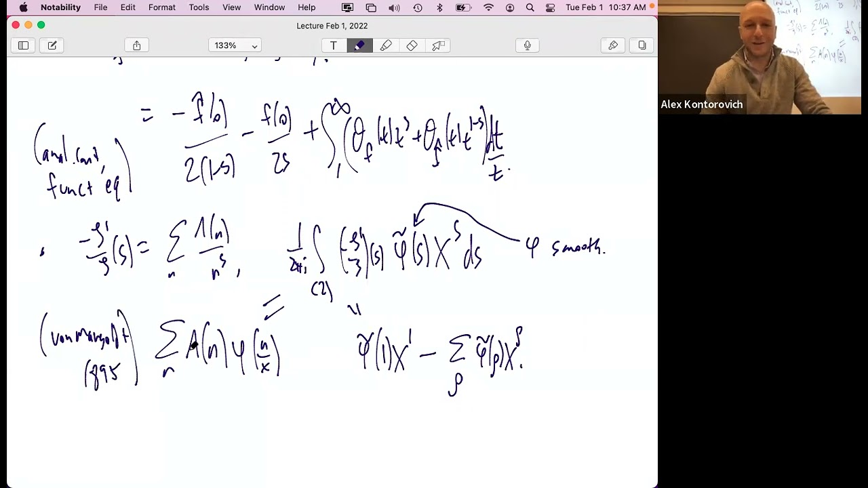
Task: Select the Pen tool
Action: [359, 45]
